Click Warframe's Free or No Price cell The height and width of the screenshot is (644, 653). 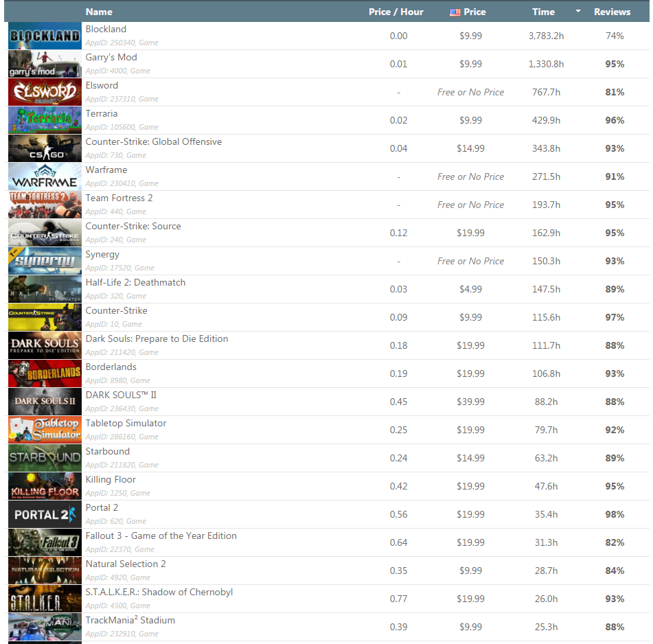point(470,177)
